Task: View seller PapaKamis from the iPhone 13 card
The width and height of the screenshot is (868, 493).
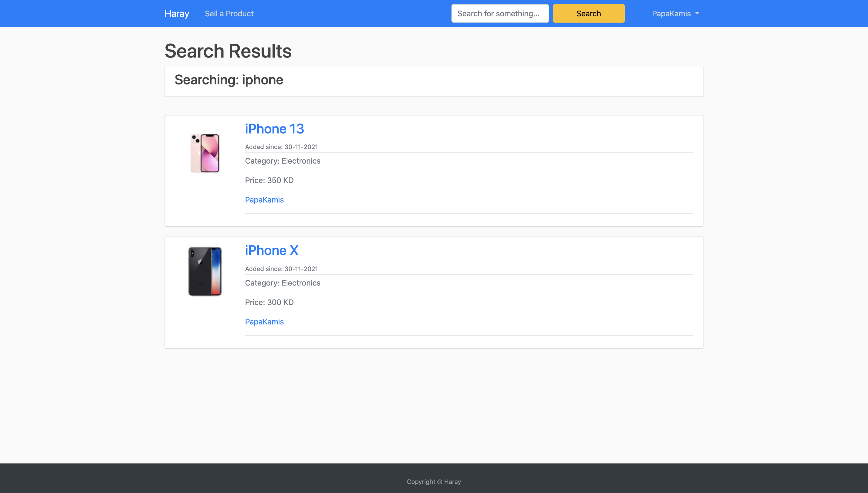Action: [x=264, y=200]
